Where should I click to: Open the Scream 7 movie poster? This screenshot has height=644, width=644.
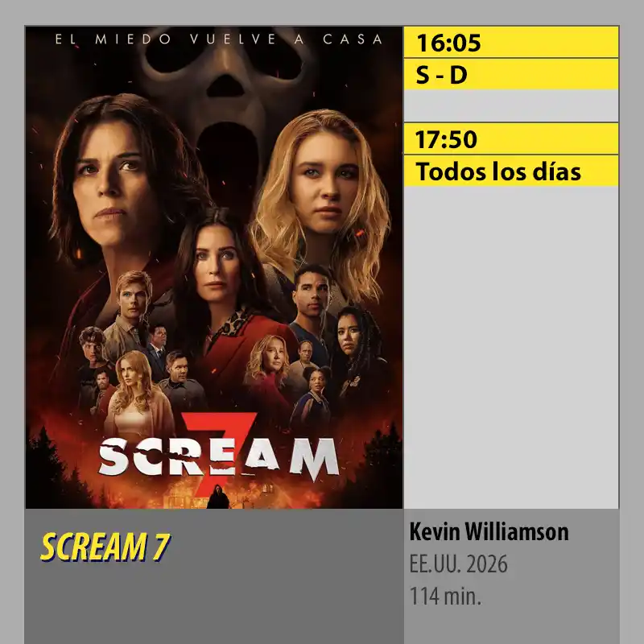tap(214, 267)
